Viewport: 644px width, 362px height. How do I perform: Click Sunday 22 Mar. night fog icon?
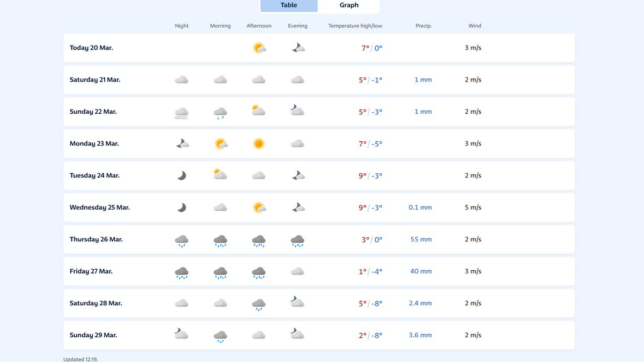click(182, 112)
